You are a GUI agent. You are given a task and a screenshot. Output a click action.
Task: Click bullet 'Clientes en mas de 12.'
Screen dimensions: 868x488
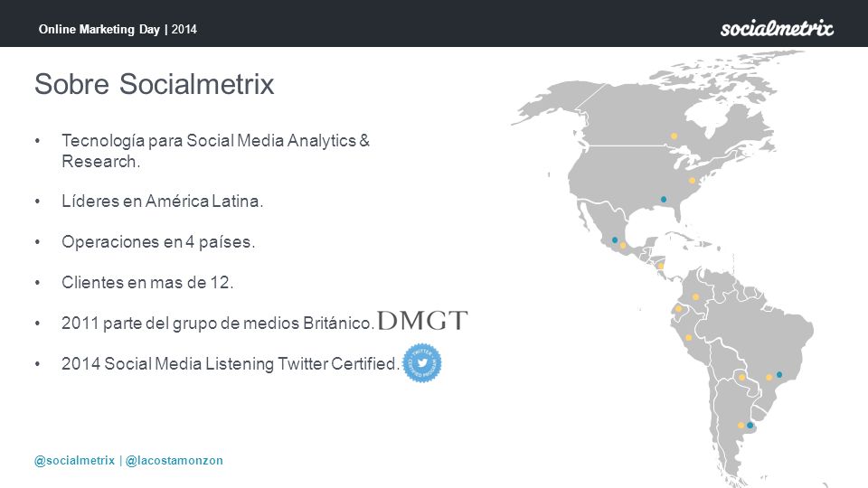coord(147,282)
